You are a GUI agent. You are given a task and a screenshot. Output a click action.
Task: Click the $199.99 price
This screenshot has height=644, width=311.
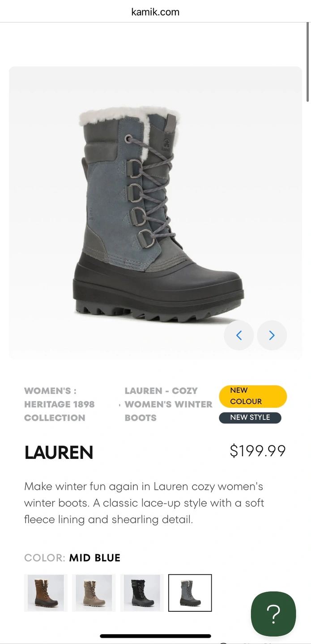(258, 451)
